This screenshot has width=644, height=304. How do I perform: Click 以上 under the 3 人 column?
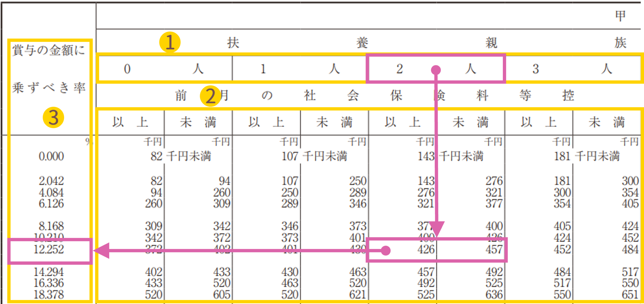pyautogui.click(x=539, y=122)
